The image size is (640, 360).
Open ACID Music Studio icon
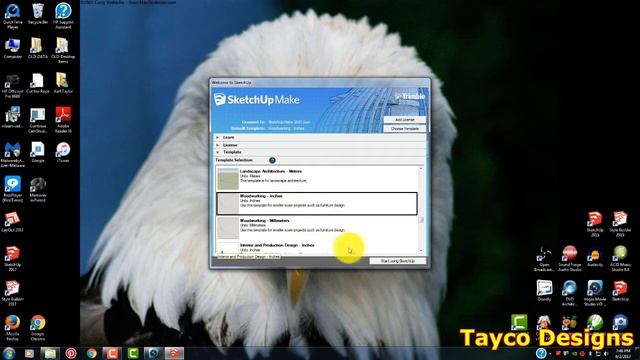pos(620,259)
